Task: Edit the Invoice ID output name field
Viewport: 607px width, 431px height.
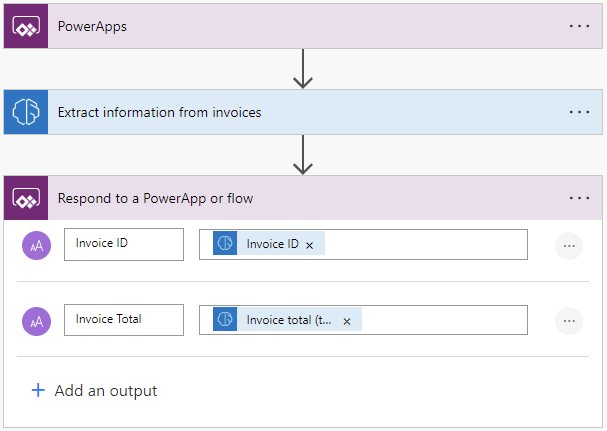Action: (x=123, y=244)
